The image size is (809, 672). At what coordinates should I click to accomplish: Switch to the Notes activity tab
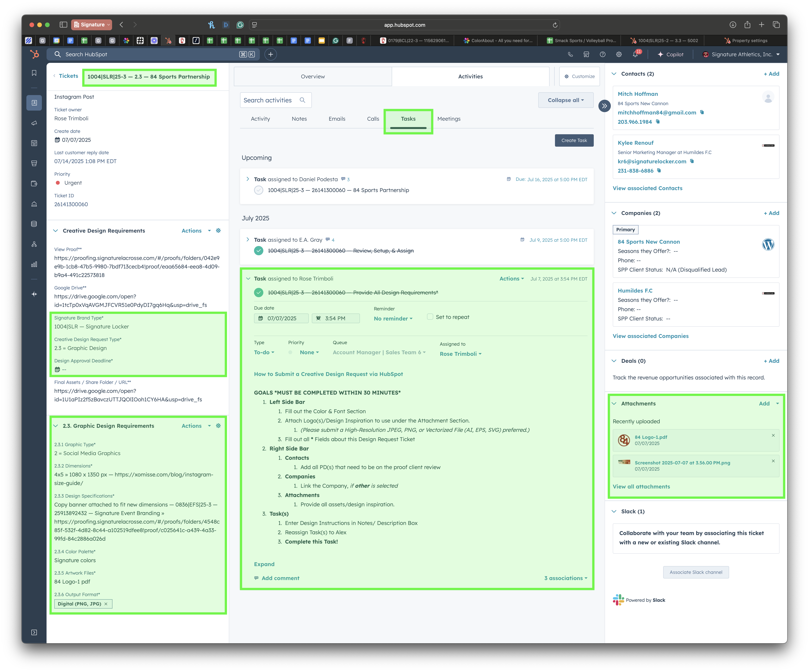click(x=299, y=119)
